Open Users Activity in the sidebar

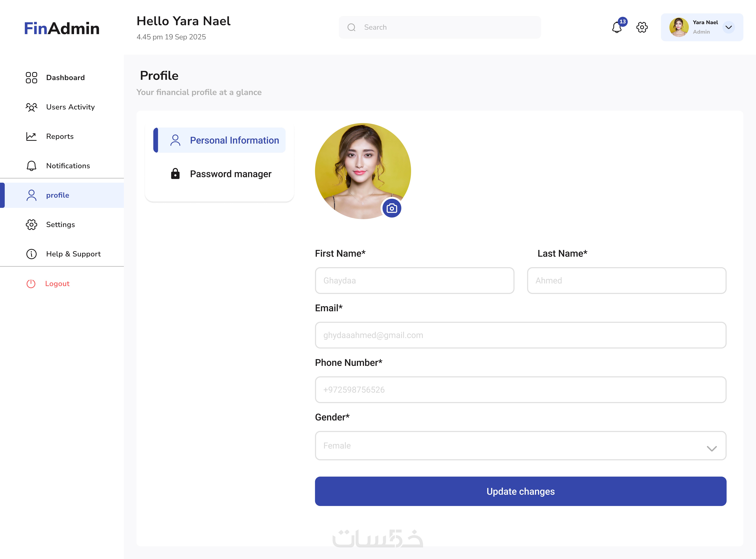pyautogui.click(x=62, y=107)
